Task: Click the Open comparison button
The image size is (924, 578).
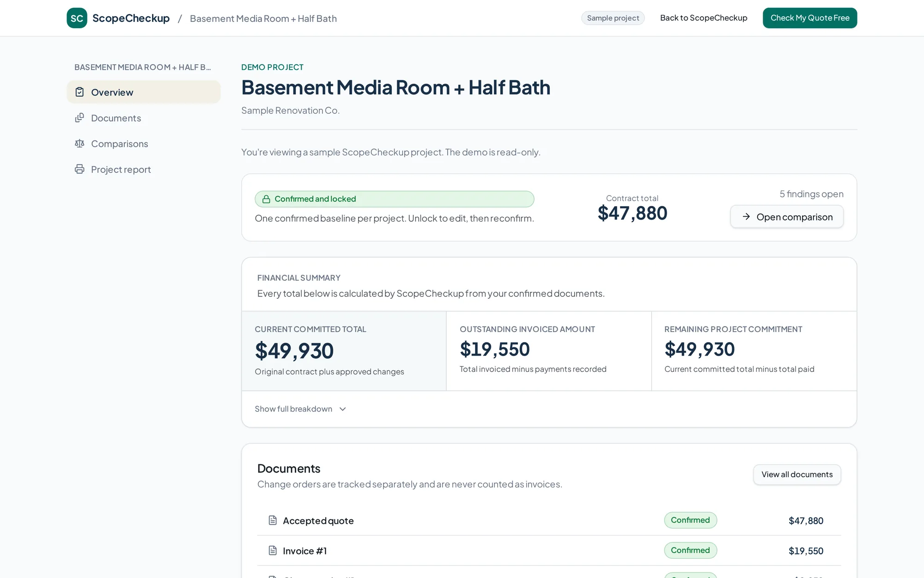Action: pos(787,216)
